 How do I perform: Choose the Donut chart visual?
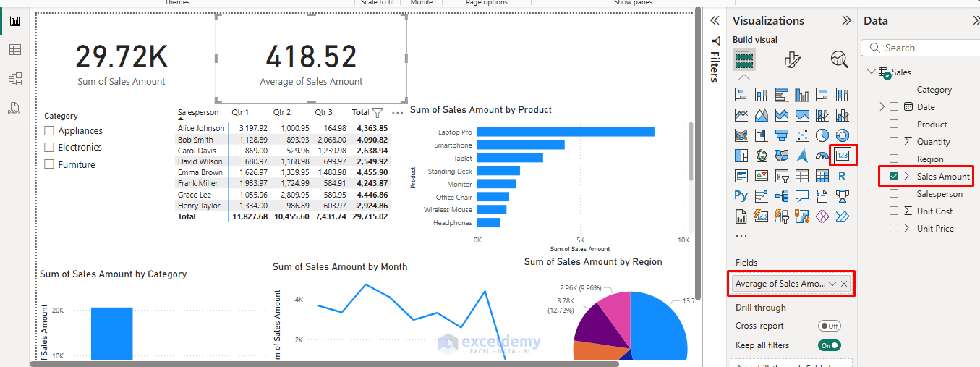842,135
